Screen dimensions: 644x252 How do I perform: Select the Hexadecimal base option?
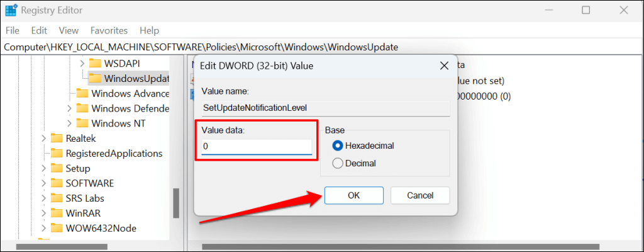pos(338,146)
